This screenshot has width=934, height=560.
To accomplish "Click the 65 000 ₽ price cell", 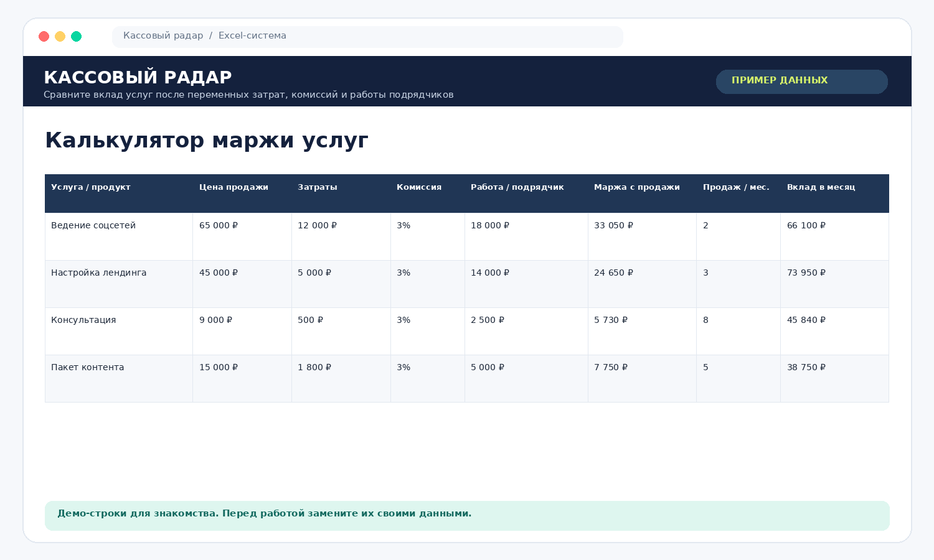I will pos(242,236).
